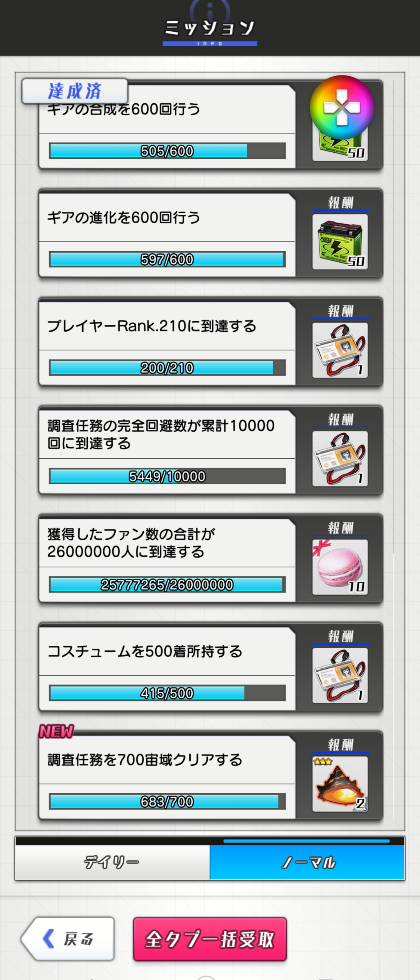Tap the rainbow gamepad overlay icon
420x980 pixels.
pos(342,107)
